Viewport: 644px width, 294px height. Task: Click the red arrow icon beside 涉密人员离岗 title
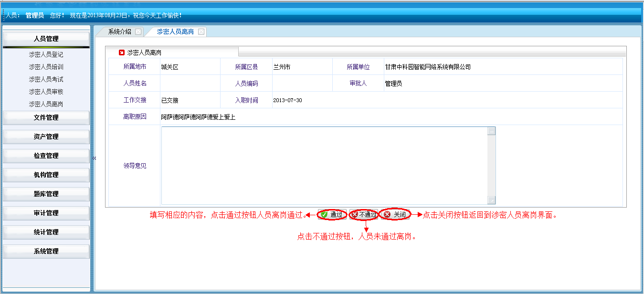coord(122,52)
